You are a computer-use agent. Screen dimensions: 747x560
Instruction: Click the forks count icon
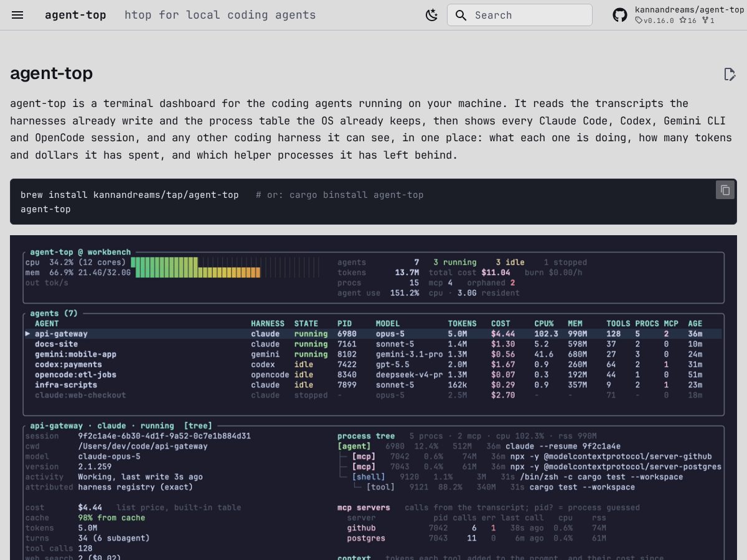705,21
